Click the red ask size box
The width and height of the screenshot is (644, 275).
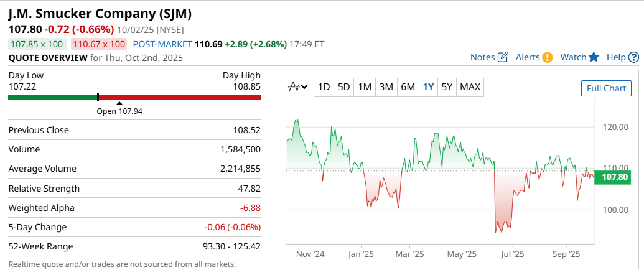coord(98,44)
